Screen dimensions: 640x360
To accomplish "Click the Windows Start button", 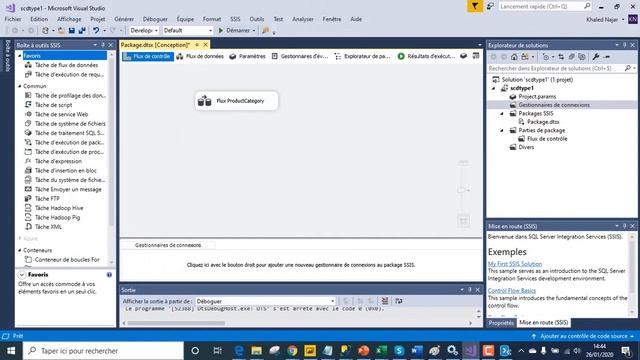I will click(x=11, y=351).
